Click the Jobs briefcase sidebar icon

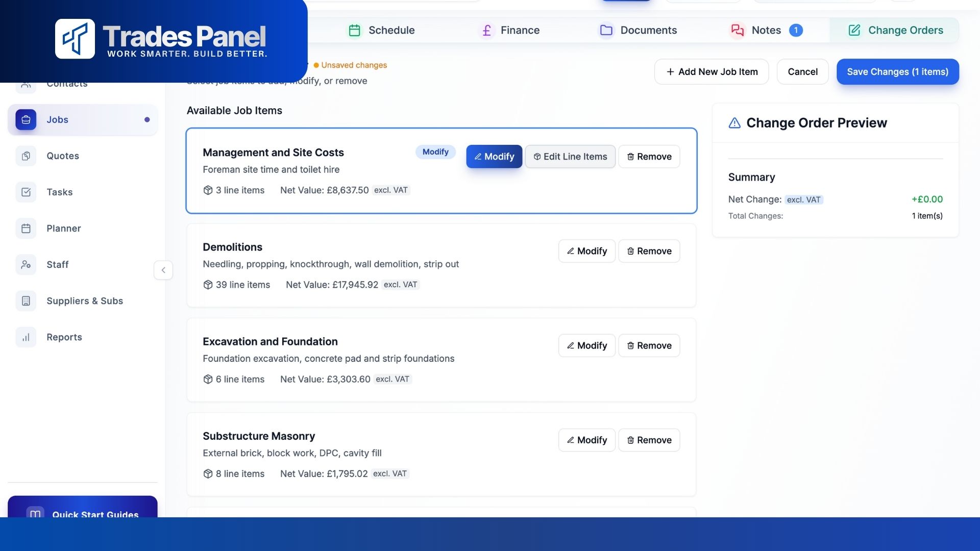pos(26,119)
